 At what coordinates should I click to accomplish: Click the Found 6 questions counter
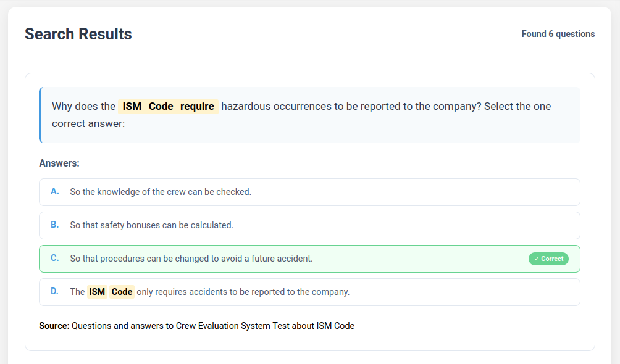pyautogui.click(x=558, y=34)
